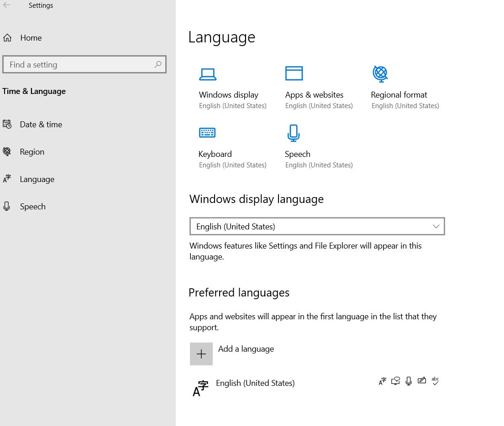Click the Language sidebar character icon
This screenshot has width=504, height=426.
(7, 178)
